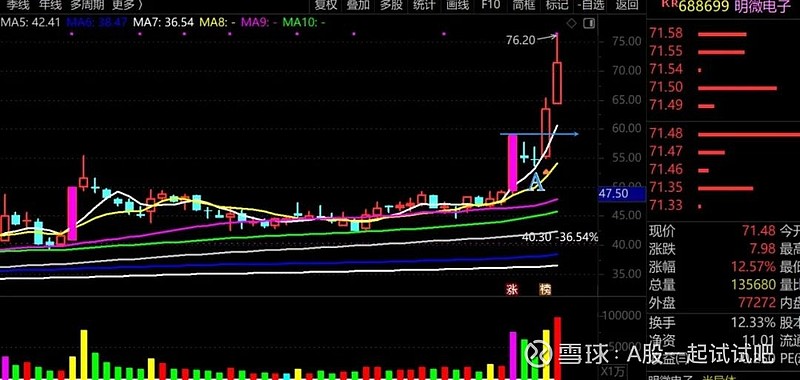Click the MA7: 36.54 indicator label
The height and width of the screenshot is (380, 800).
[163, 22]
